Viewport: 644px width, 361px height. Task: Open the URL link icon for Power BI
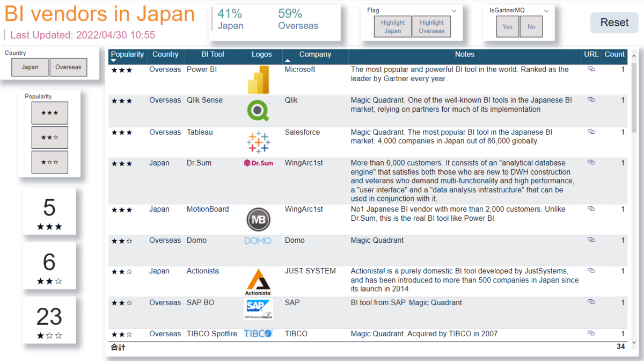point(591,69)
